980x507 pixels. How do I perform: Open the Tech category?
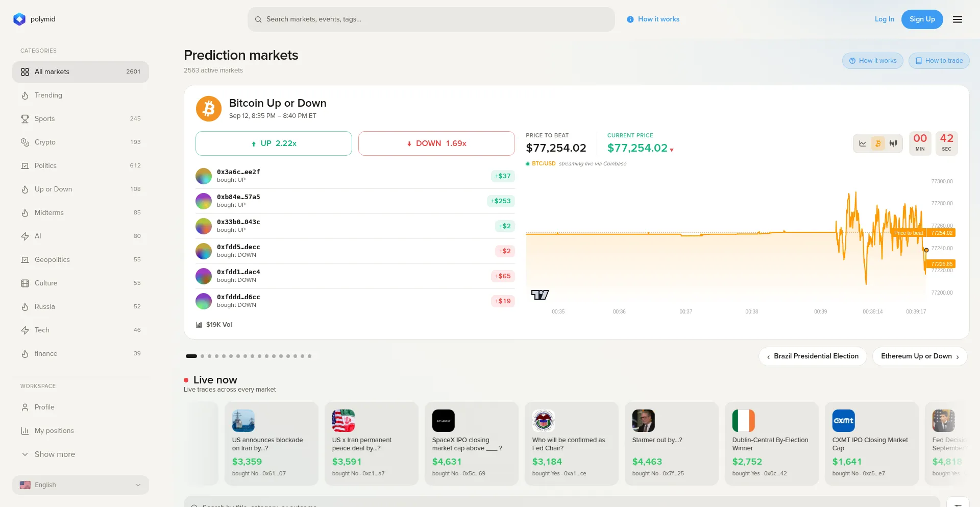[x=81, y=330]
